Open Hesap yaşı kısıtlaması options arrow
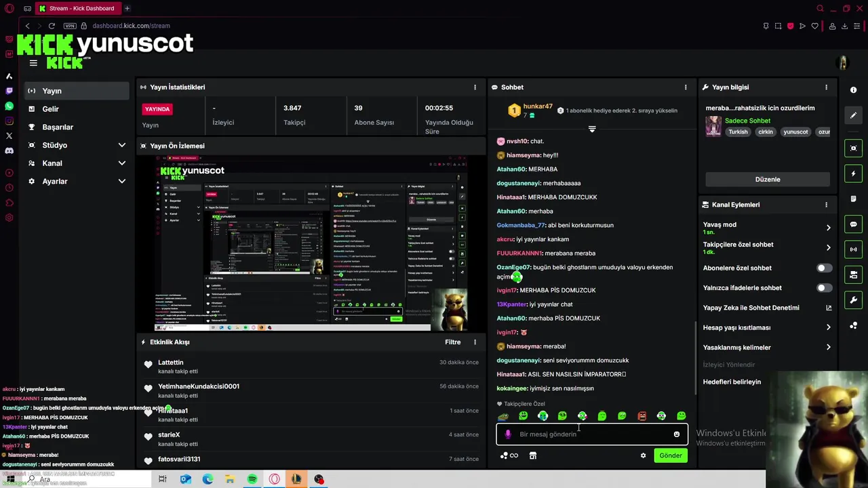The height and width of the screenshot is (488, 868). 828,327
